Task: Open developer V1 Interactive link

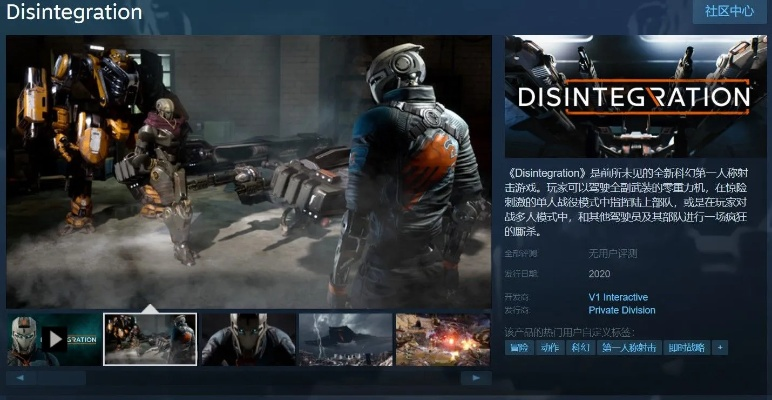Action: pyautogui.click(x=618, y=297)
